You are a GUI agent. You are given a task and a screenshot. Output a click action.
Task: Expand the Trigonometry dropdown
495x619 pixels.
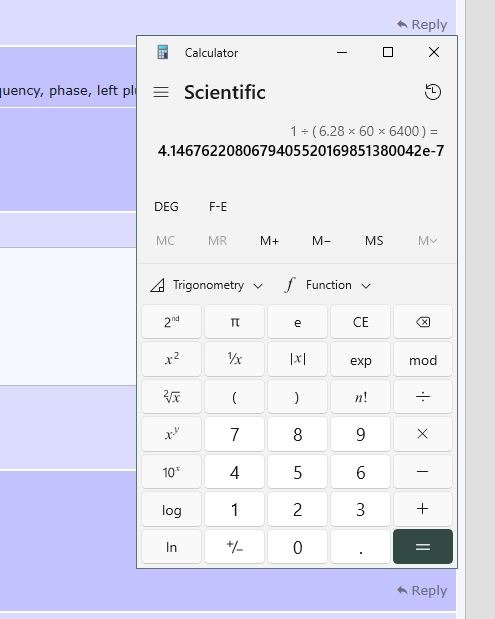(x=206, y=285)
